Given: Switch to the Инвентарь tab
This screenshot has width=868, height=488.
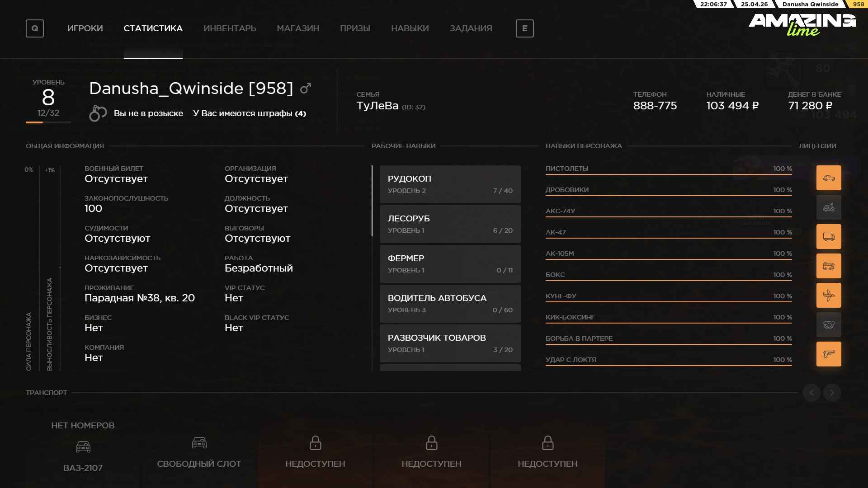Looking at the screenshot, I should pos(230,28).
